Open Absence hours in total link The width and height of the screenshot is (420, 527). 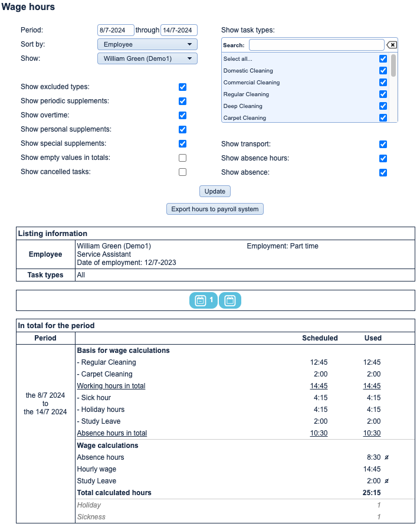click(112, 433)
